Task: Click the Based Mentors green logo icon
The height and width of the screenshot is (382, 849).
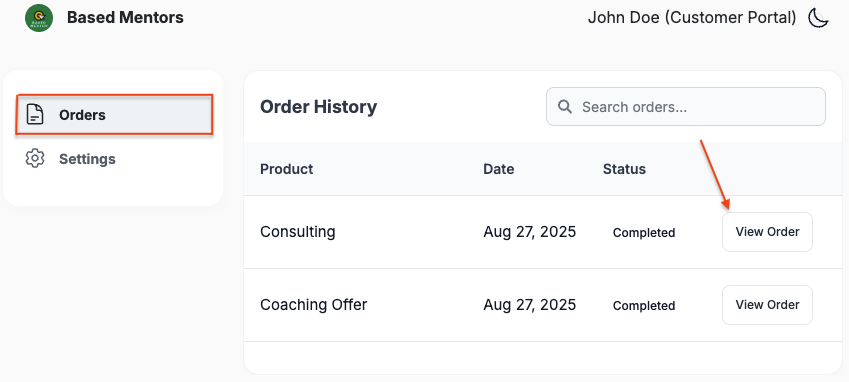Action: (39, 18)
